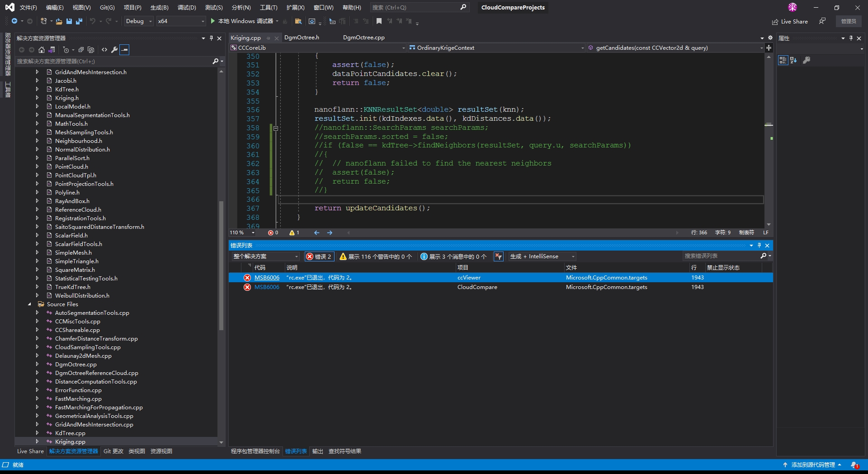Click the MSB6006 link for CloudCompare
Screen dimensions: 868x474
click(x=267, y=287)
